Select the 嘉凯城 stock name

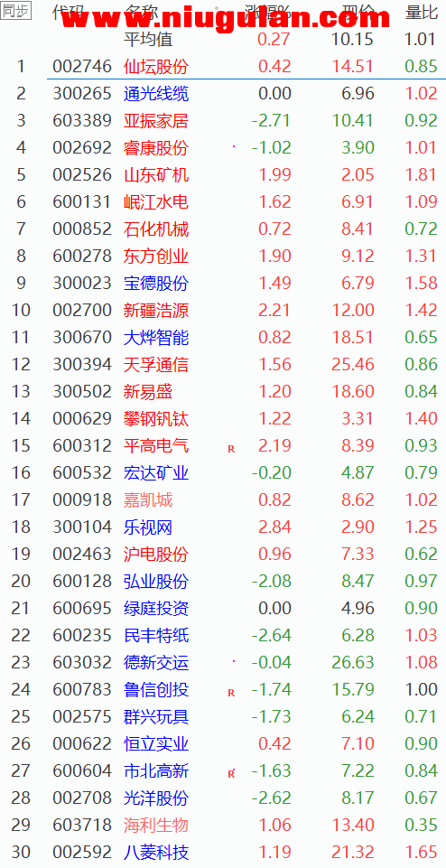click(x=148, y=500)
